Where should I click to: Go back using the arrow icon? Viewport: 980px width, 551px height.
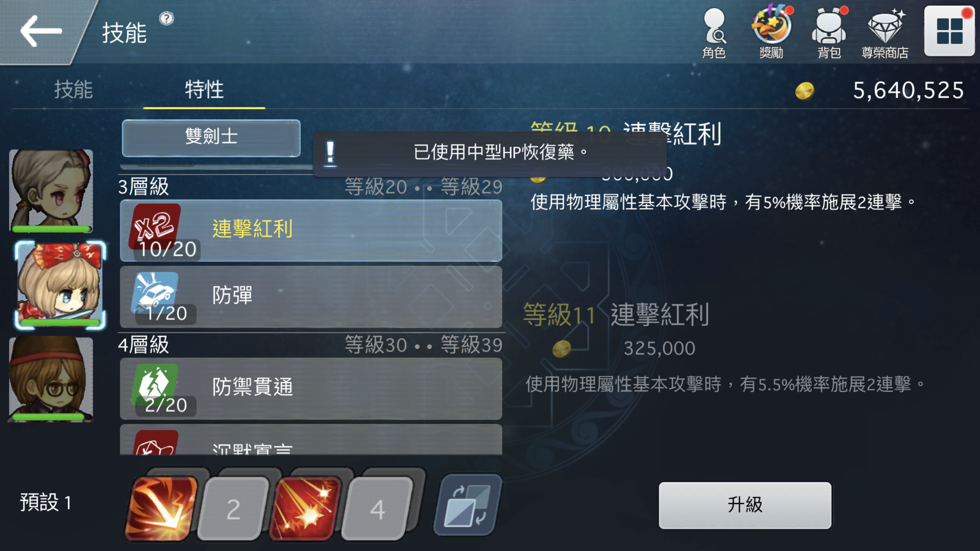click(x=41, y=31)
